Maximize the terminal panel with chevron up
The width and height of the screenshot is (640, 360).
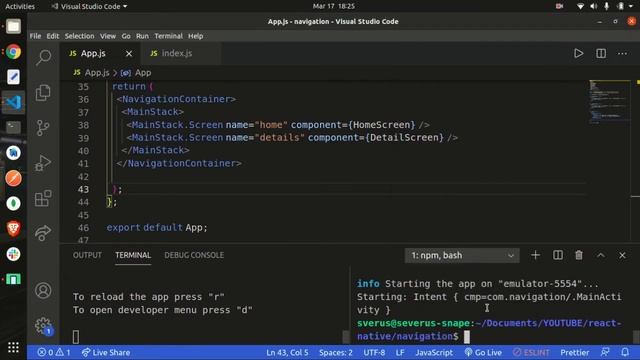[601, 255]
